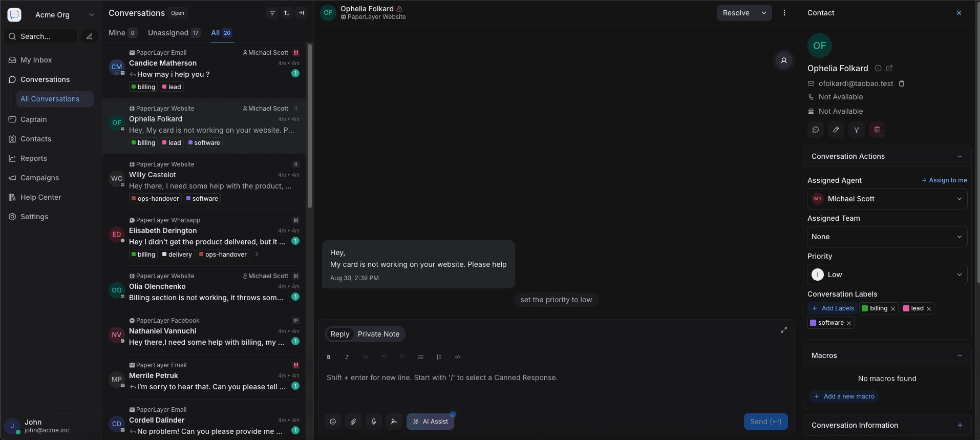Open the Priority dropdown showing Low
980x440 pixels.
(887, 275)
